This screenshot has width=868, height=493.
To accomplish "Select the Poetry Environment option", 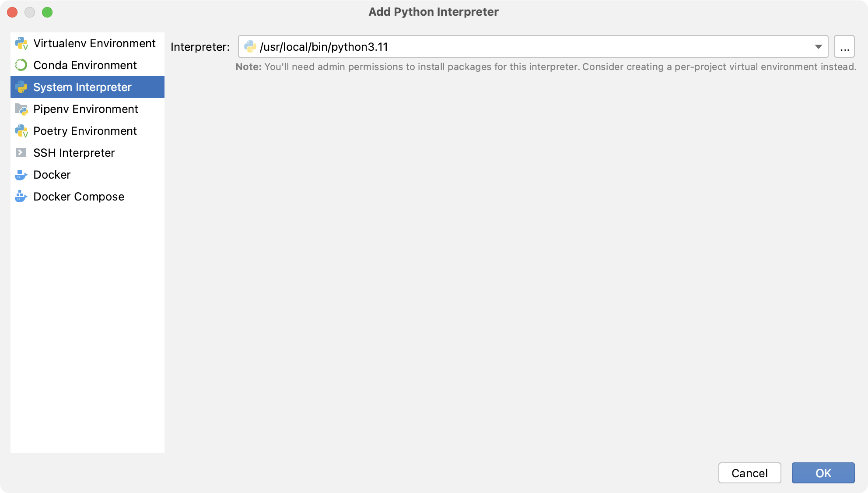I will tap(85, 131).
